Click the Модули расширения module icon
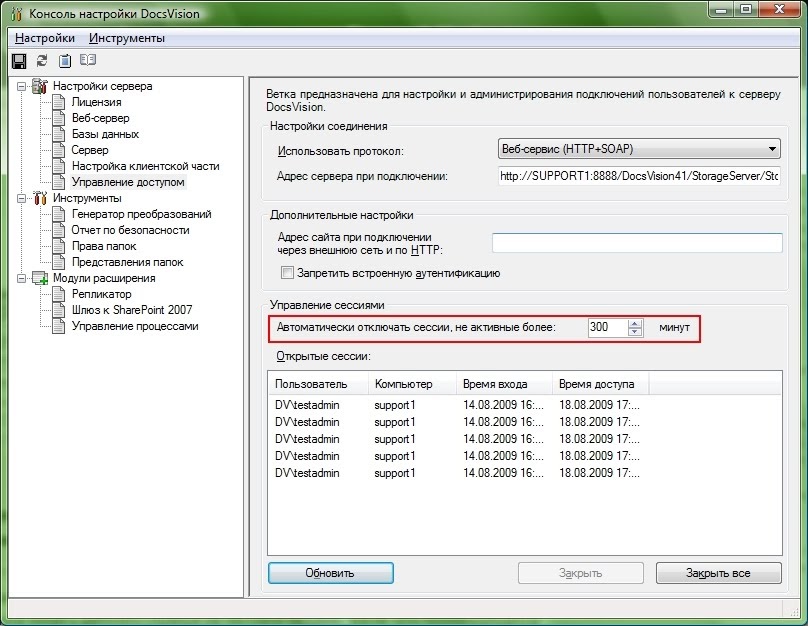Viewport: 808px width, 626px height. pyautogui.click(x=40, y=278)
